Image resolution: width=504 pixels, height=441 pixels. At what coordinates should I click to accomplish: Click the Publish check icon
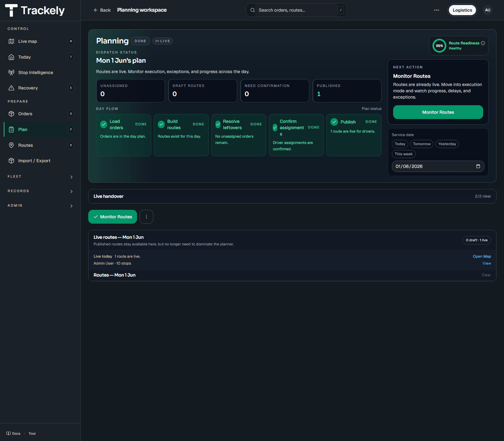334,122
